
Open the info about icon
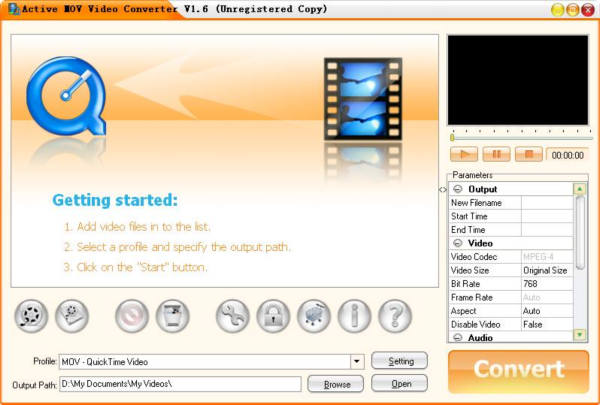point(355,316)
